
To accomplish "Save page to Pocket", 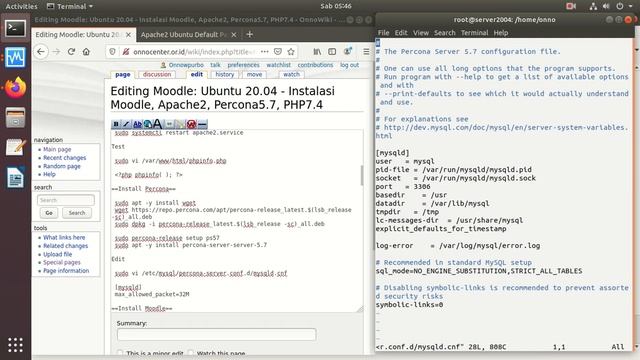I will click(278, 52).
